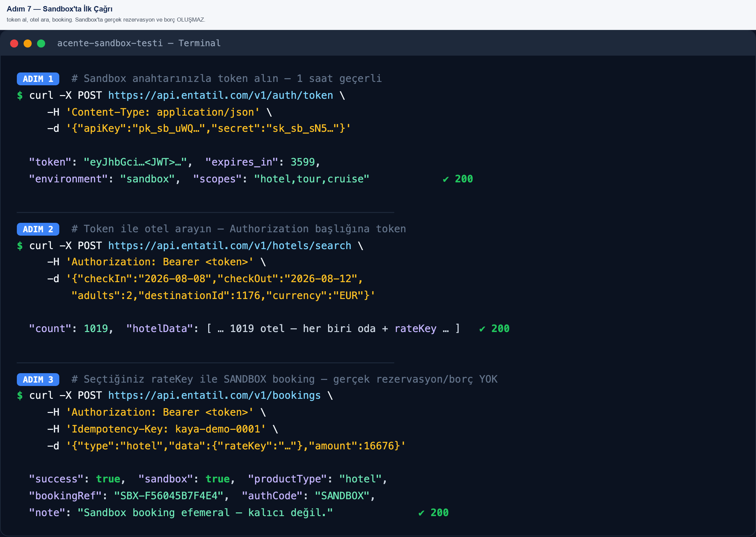
Task: Click the 200 status after hotelData line
Action: 494,329
